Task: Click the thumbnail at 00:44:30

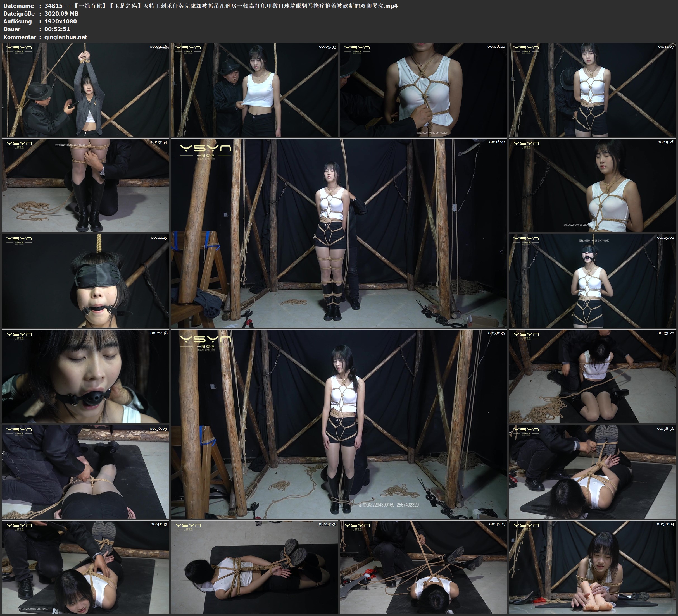Action: point(254,567)
